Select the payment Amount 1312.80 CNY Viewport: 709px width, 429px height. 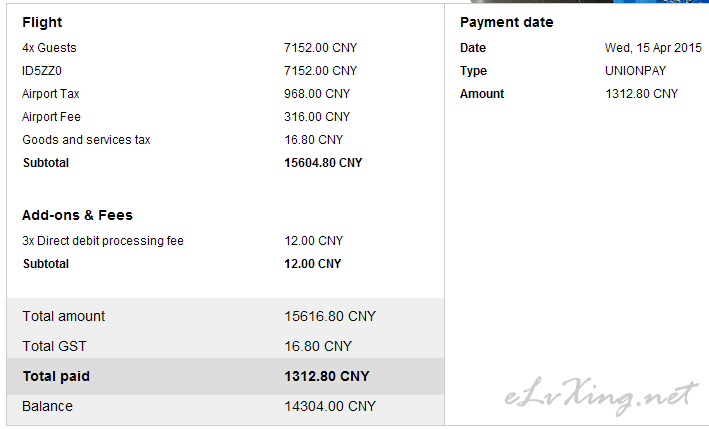point(641,94)
